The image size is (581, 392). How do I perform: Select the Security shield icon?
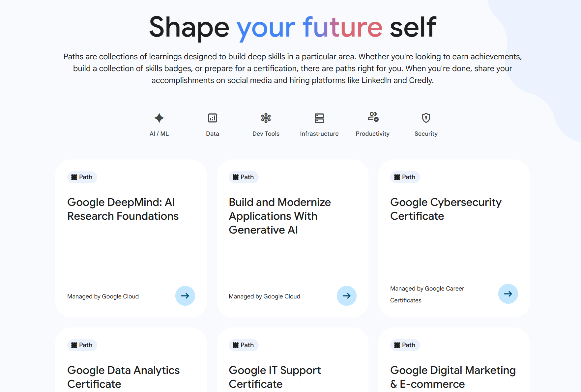(426, 118)
